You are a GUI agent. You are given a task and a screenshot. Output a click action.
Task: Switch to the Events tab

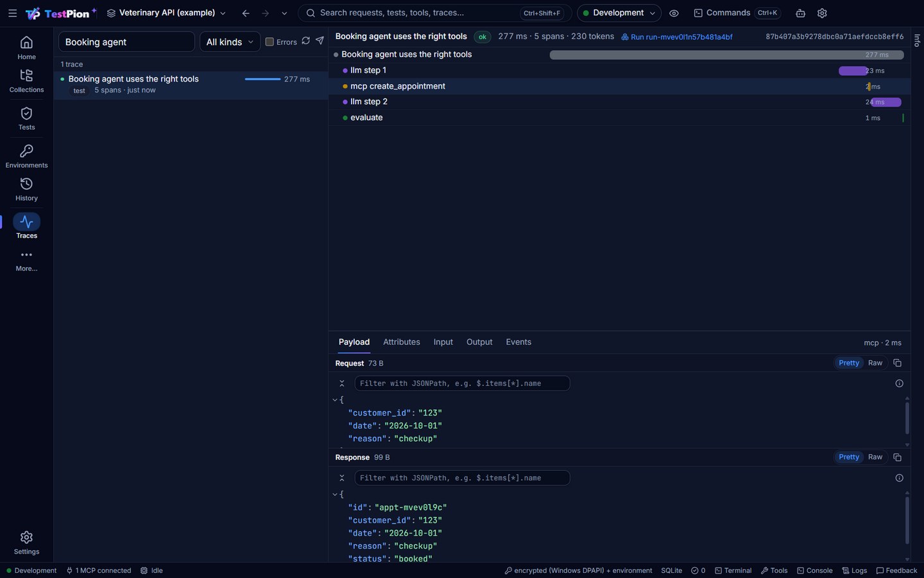(x=518, y=342)
